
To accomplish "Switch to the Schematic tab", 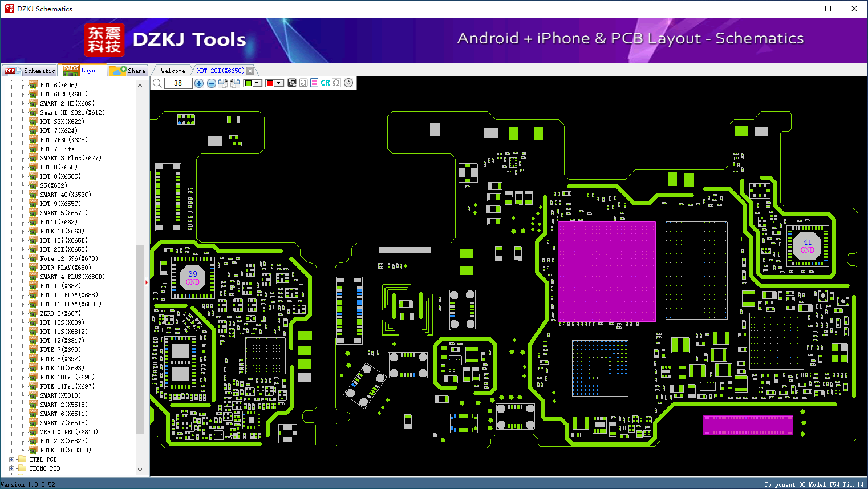I will (30, 71).
